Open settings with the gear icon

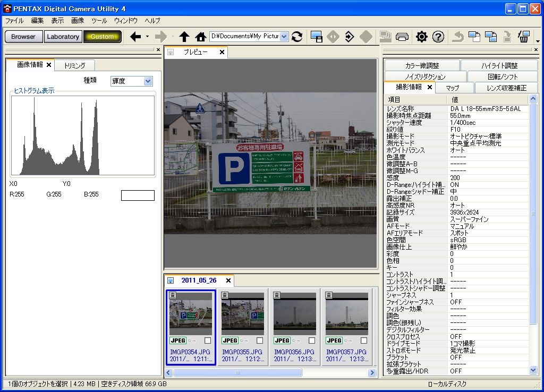(x=422, y=37)
